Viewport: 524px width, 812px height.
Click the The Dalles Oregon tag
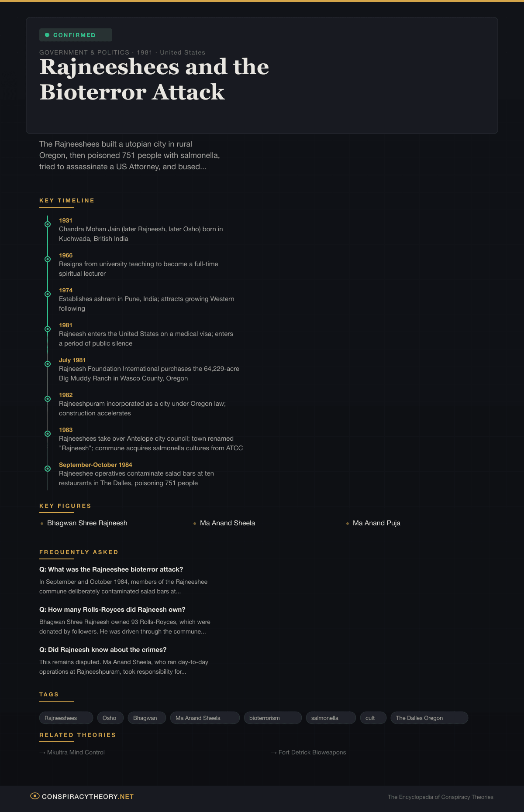(x=419, y=718)
